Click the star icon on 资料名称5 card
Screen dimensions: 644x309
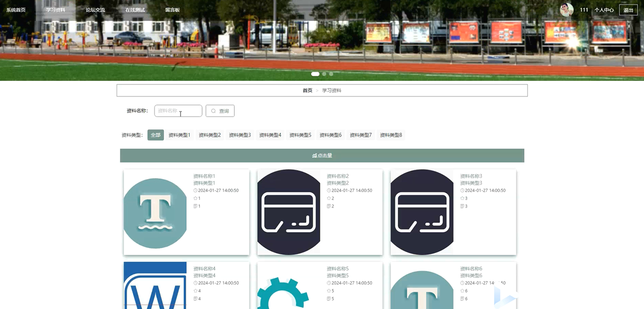(x=329, y=291)
